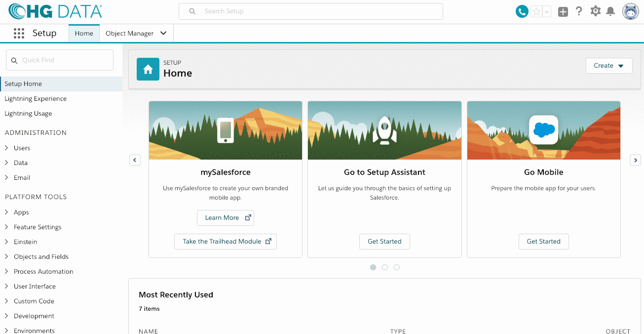This screenshot has width=644, height=334.
Task: Expand the Data tree node
Action: 6,163
